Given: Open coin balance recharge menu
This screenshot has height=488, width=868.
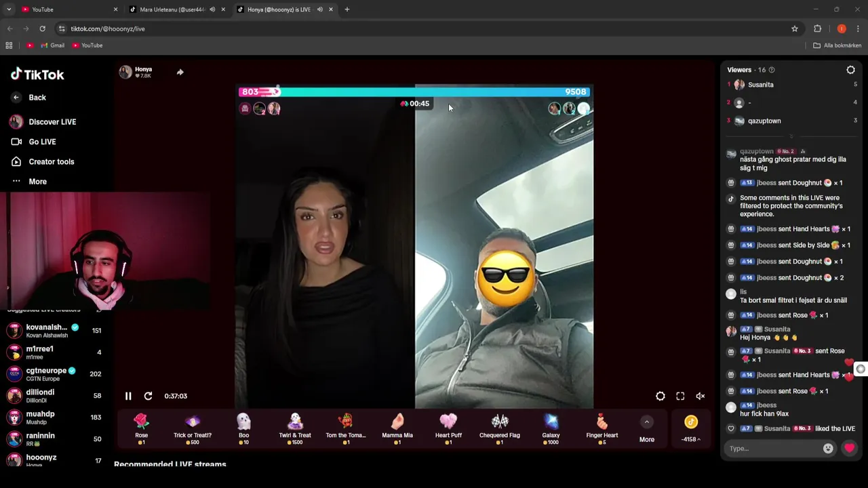Looking at the screenshot, I should (x=691, y=430).
